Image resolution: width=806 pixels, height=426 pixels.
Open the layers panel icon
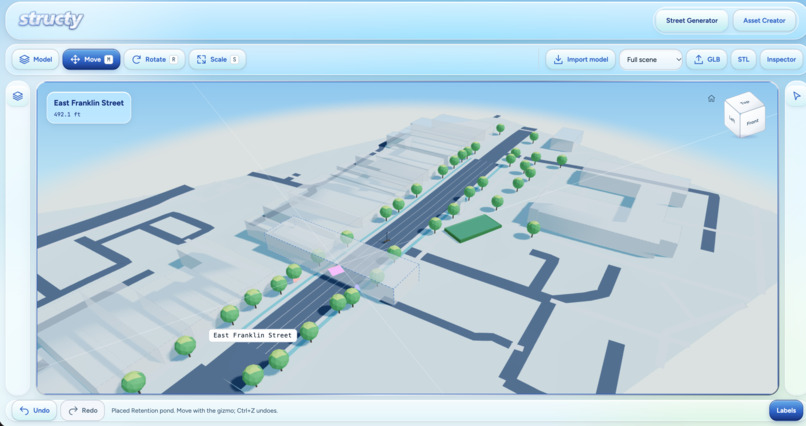tap(18, 96)
